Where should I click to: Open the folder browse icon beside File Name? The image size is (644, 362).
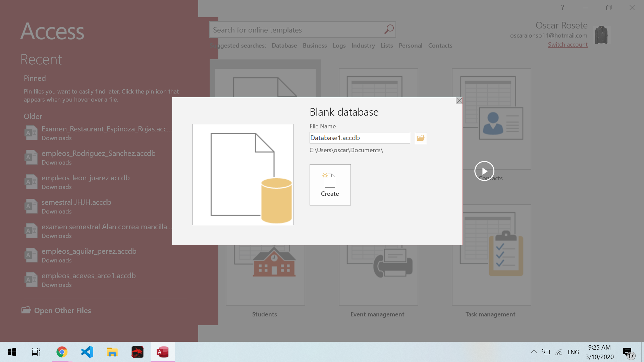(x=421, y=138)
